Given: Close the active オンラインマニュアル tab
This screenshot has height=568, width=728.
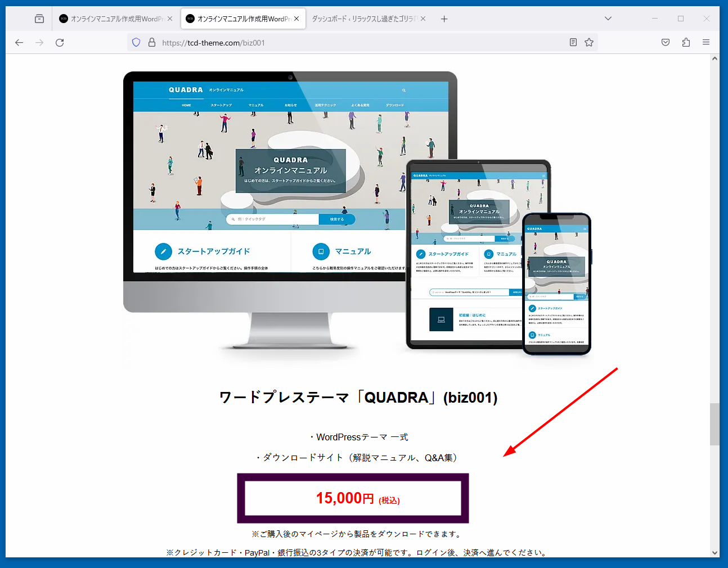Looking at the screenshot, I should (296, 19).
